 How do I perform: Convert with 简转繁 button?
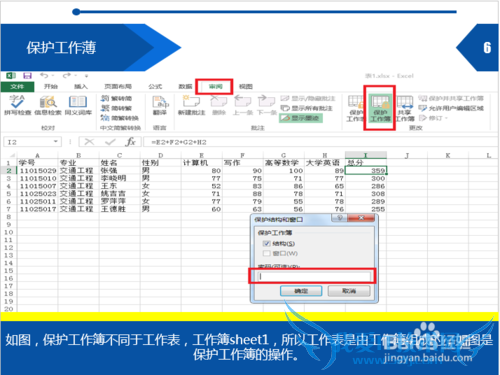[x=117, y=108]
